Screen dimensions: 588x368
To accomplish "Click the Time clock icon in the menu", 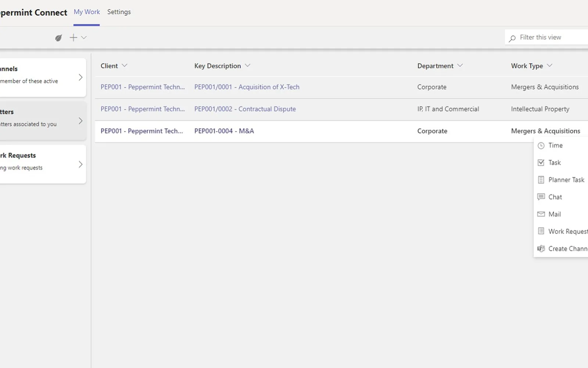I will click(541, 146).
